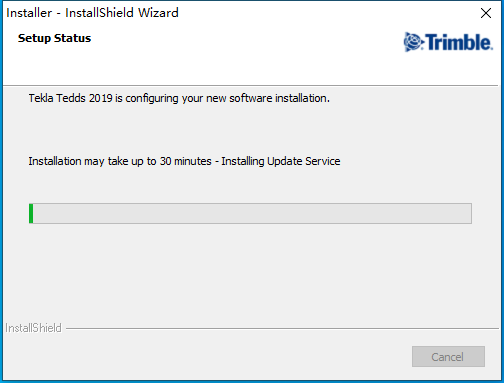
Task: Click the separator line beside InstallShield label
Action: (282, 328)
